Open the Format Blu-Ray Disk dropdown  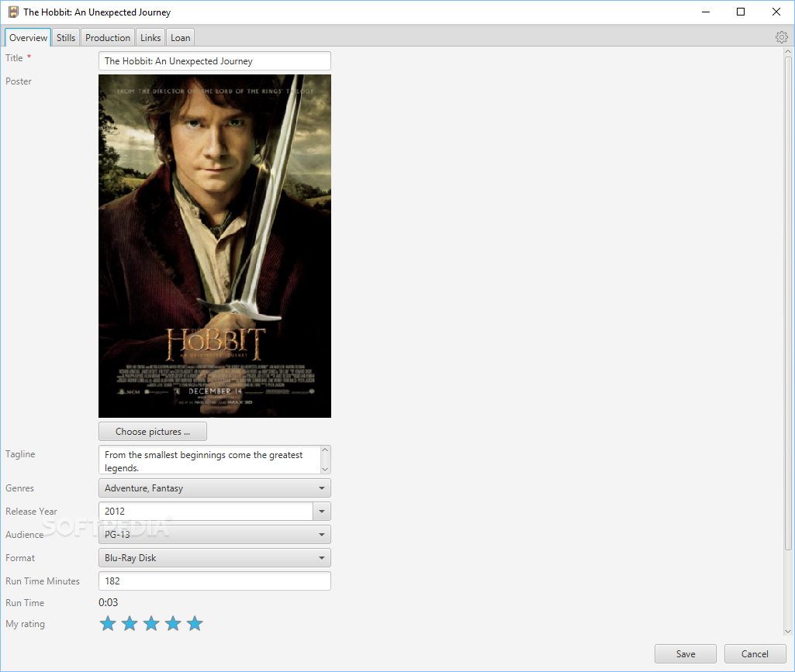[215, 558]
